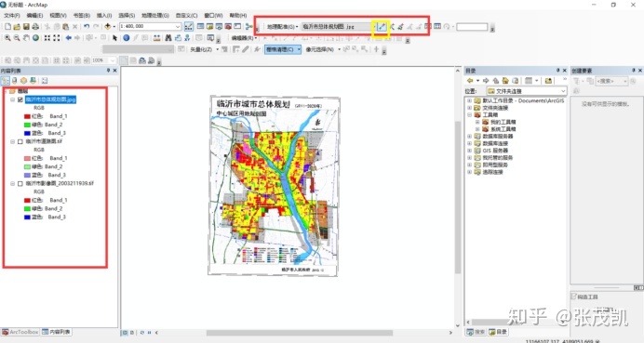The height and width of the screenshot is (343, 644).
Task: Uncheck the 临沂市总体规划图.jpg layer checkbox
Action: tap(20, 99)
